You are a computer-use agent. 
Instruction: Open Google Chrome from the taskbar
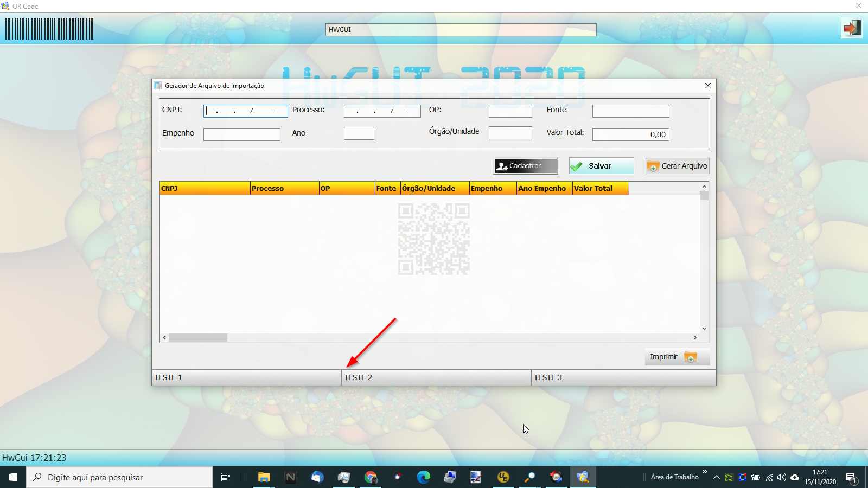point(371,477)
